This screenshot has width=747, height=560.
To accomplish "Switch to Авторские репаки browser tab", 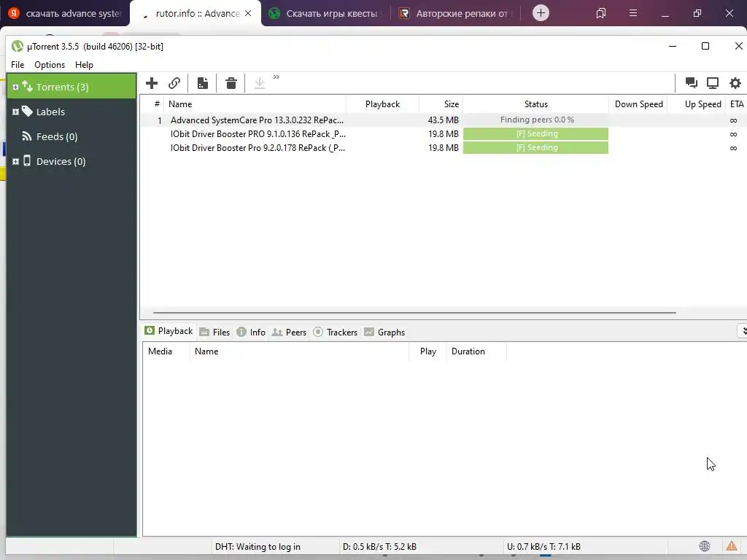I will click(x=456, y=13).
